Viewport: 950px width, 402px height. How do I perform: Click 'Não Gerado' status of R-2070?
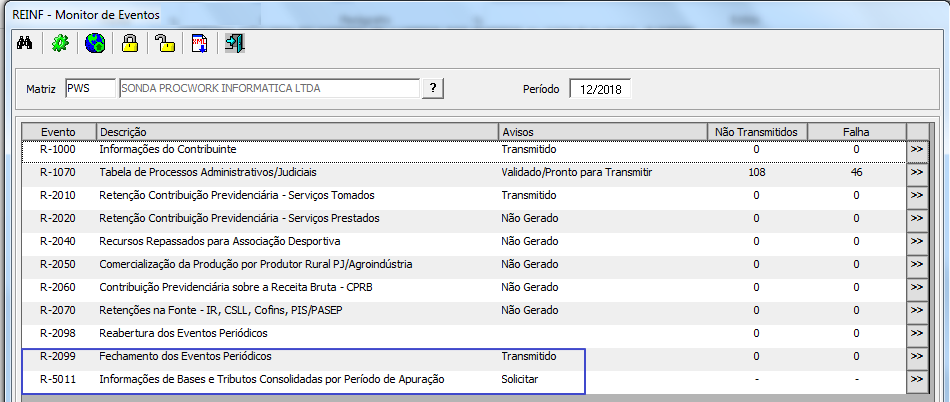530,310
